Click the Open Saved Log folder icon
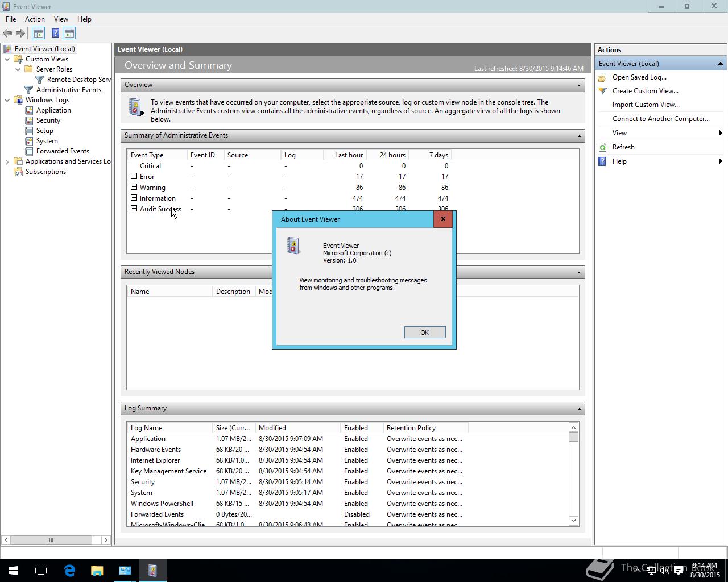This screenshot has height=582, width=728. click(602, 77)
